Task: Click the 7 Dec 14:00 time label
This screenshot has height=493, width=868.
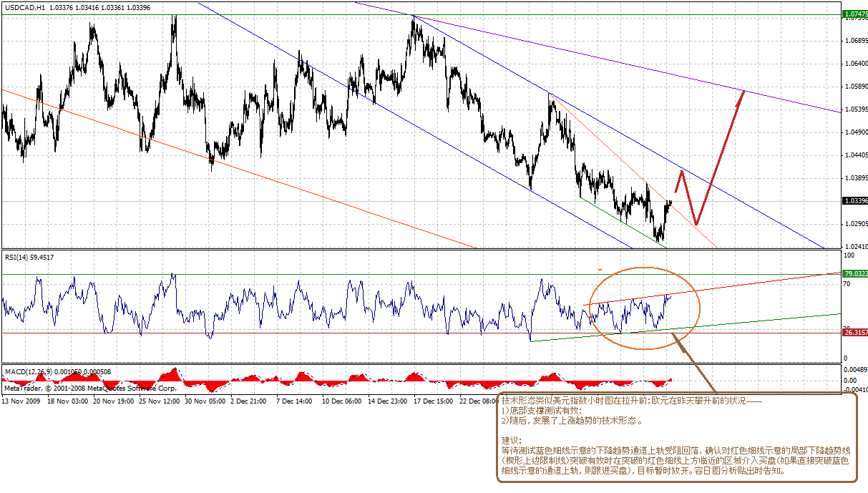Action: click(x=295, y=401)
